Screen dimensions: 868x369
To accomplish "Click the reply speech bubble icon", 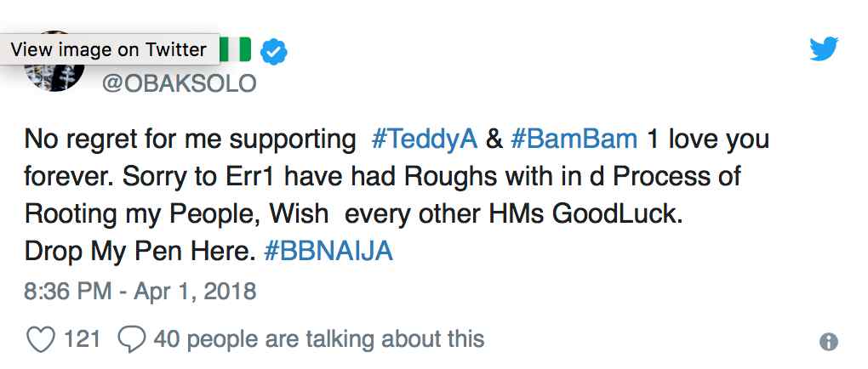I will point(130,340).
